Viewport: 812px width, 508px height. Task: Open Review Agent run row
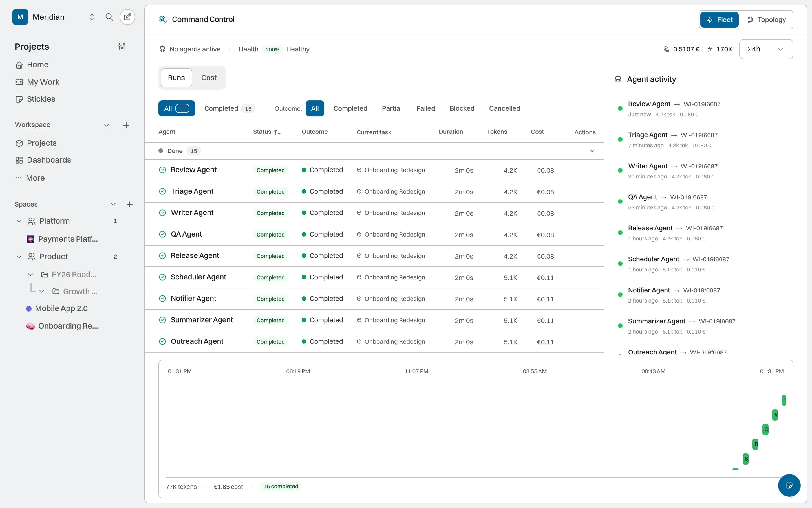tap(374, 170)
